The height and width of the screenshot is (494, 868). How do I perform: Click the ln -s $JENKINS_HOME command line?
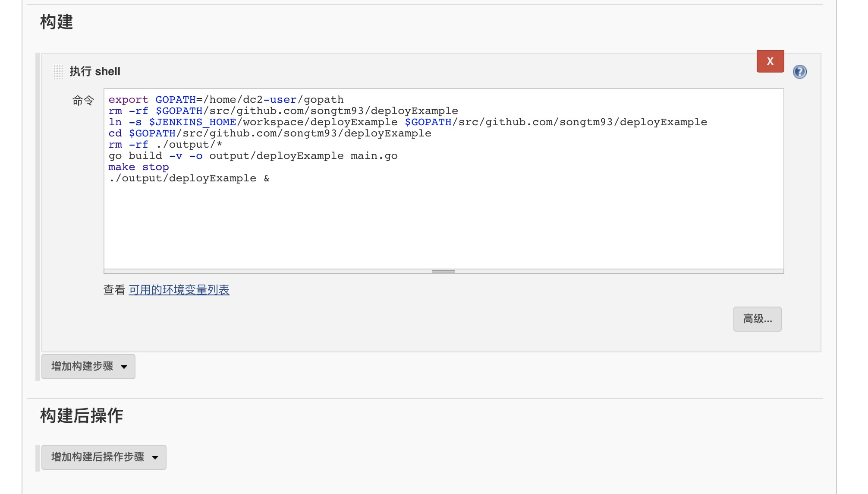407,122
